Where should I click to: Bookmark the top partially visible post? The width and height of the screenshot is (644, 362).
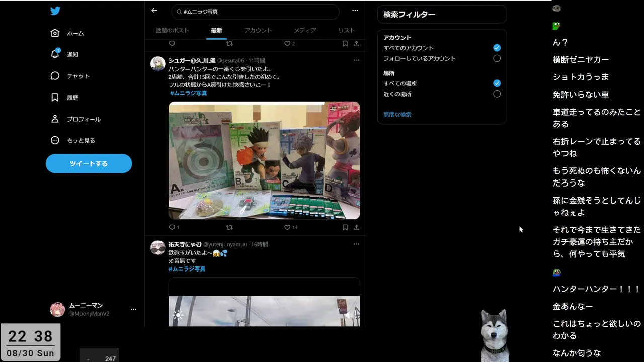coord(345,44)
